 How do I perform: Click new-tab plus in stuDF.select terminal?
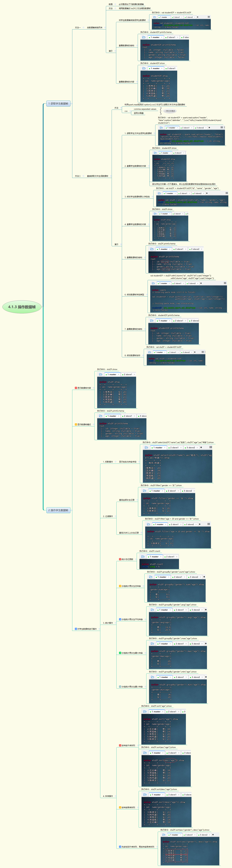(201, 447)
